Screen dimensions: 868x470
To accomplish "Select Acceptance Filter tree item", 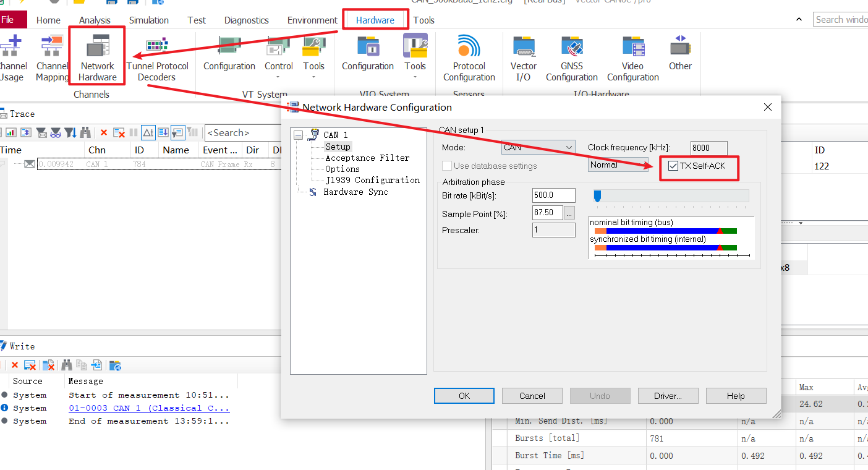I will [x=367, y=158].
